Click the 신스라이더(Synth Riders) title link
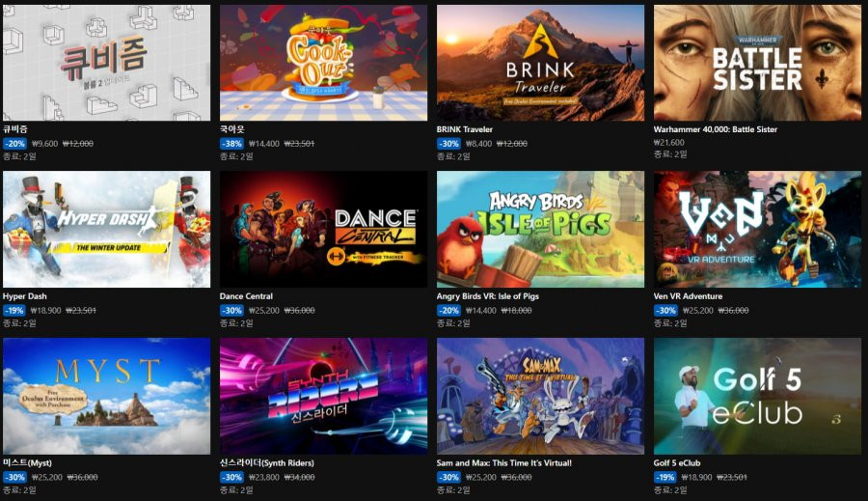The width and height of the screenshot is (868, 501). pyautogui.click(x=267, y=462)
